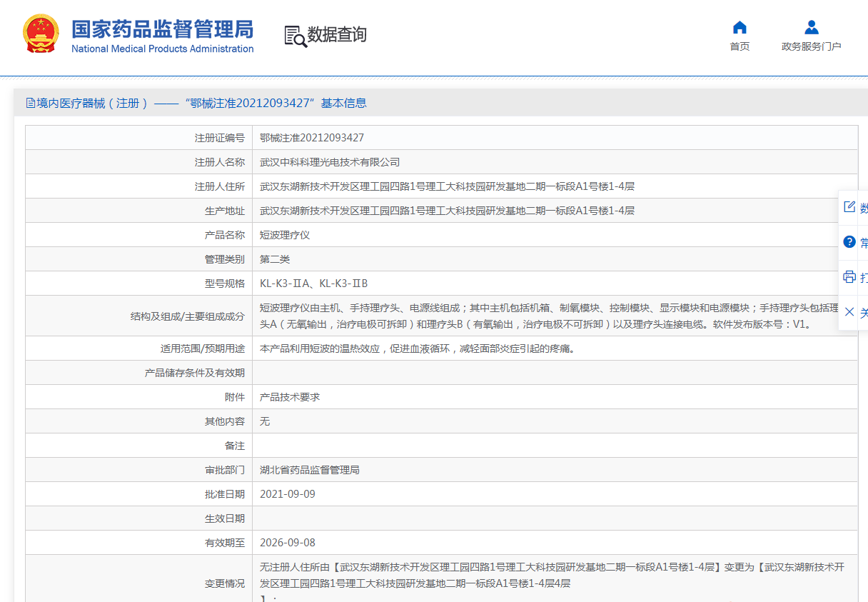Click the 管理类别 row label
This screenshot has width=868, height=602.
coord(225,259)
